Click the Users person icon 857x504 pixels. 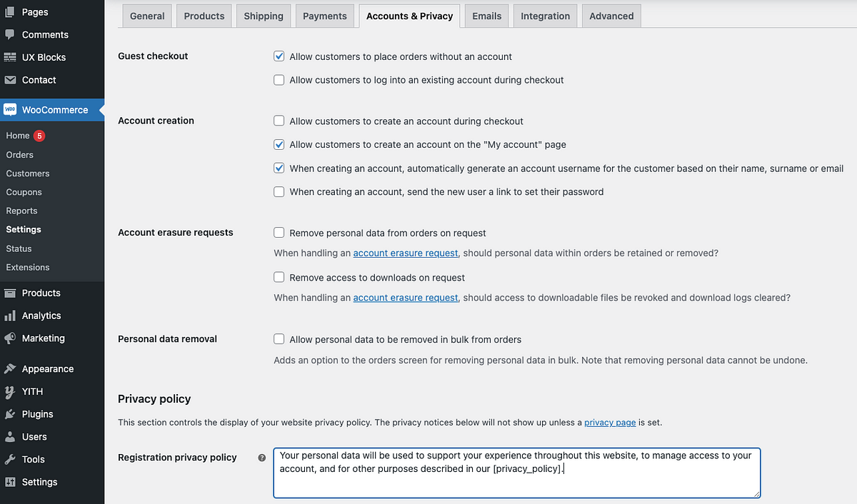click(x=10, y=437)
